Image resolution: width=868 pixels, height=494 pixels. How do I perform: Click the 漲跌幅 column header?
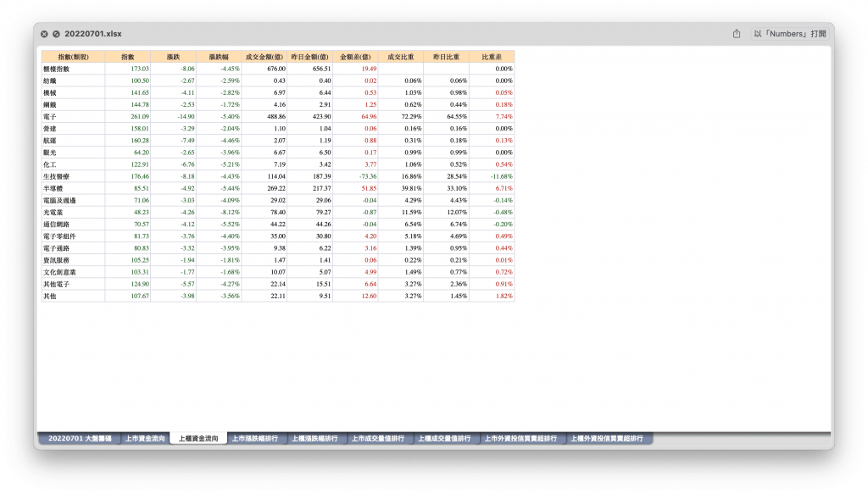point(219,57)
